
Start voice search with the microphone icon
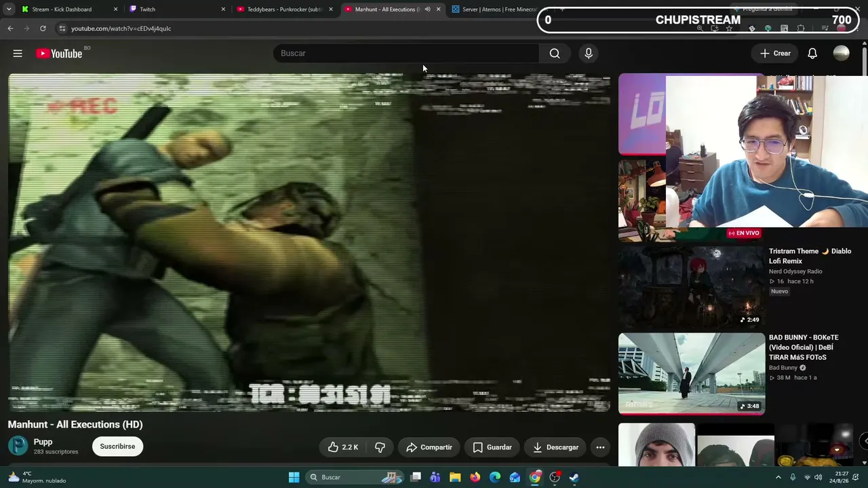pos(589,54)
